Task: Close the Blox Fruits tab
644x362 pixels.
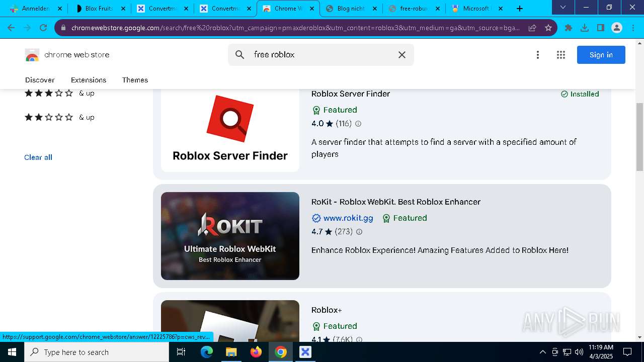Action: click(123, 9)
